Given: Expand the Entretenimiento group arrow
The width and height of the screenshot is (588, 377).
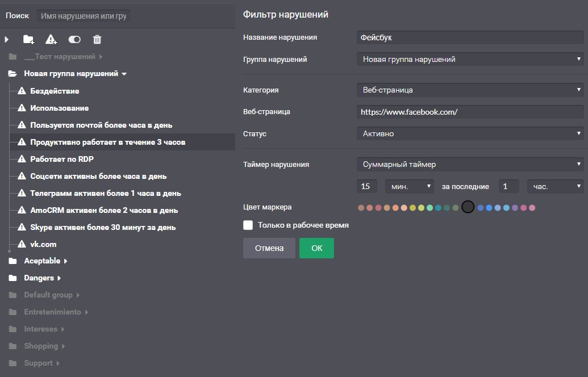Looking at the screenshot, I should click(x=86, y=312).
